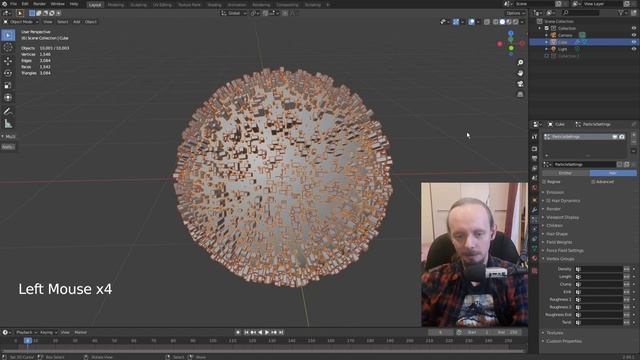Open the timeline Playback menu
640x360 pixels.
pos(26,332)
